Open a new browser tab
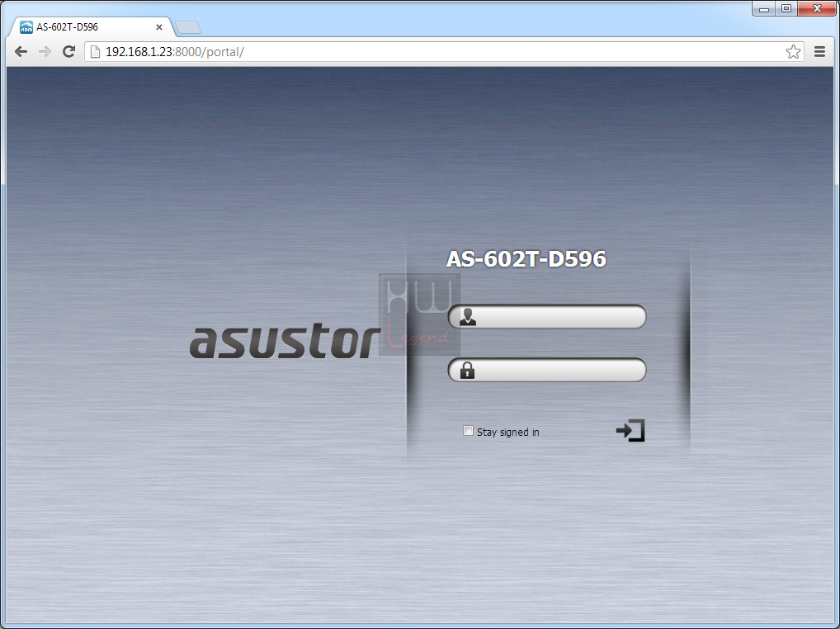 [x=188, y=26]
